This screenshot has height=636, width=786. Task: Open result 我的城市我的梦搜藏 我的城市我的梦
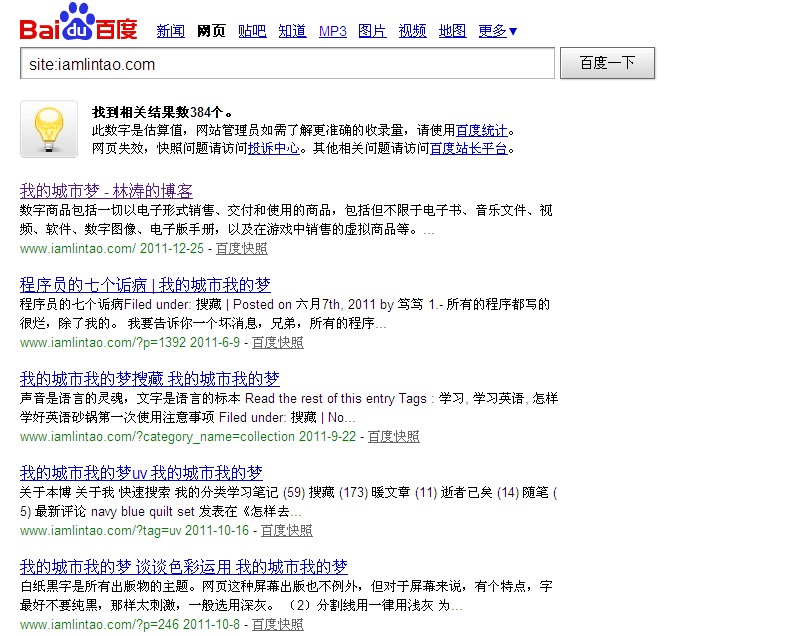[x=149, y=379]
